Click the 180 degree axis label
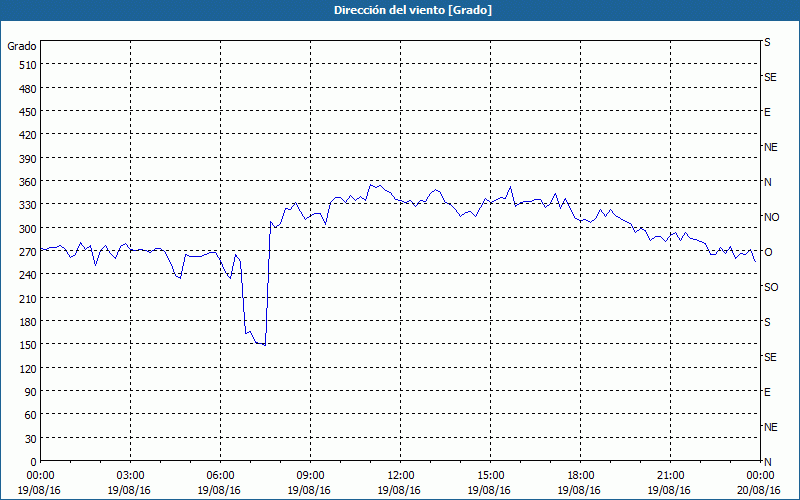The width and height of the screenshot is (800, 500). click(28, 322)
